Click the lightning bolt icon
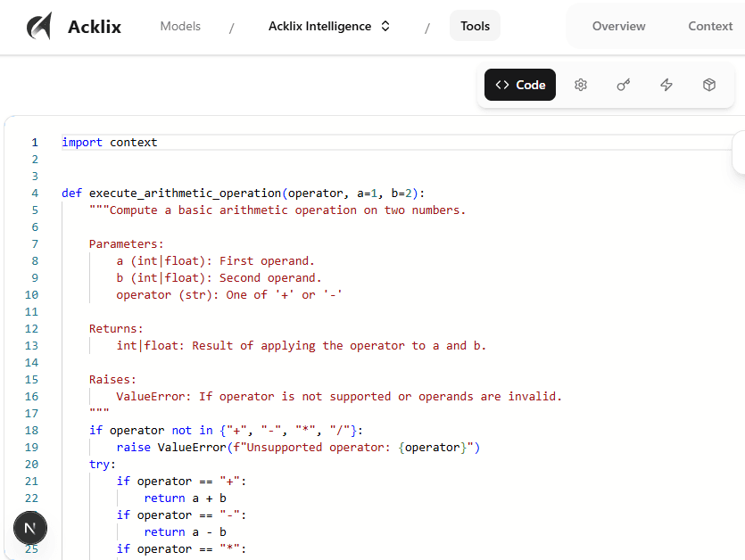This screenshot has height=560, width=745. 666,85
